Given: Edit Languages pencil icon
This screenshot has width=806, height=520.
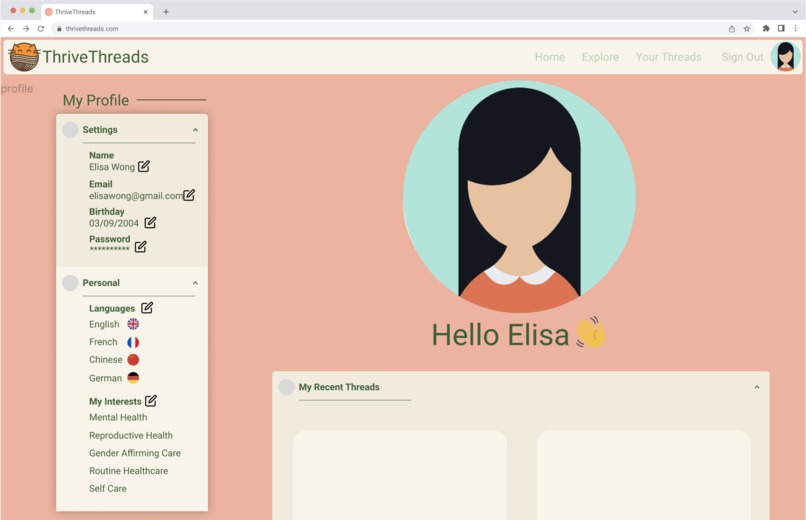Looking at the screenshot, I should 147,307.
